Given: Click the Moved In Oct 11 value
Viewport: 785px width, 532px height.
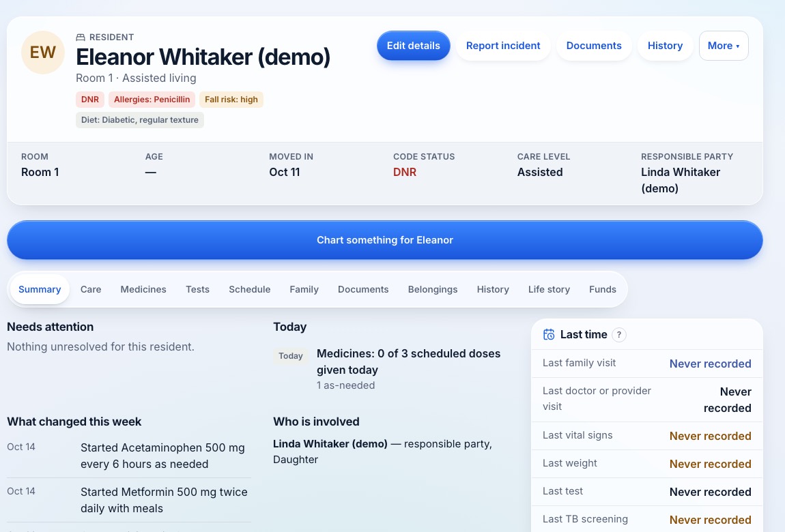Looking at the screenshot, I should [285, 172].
